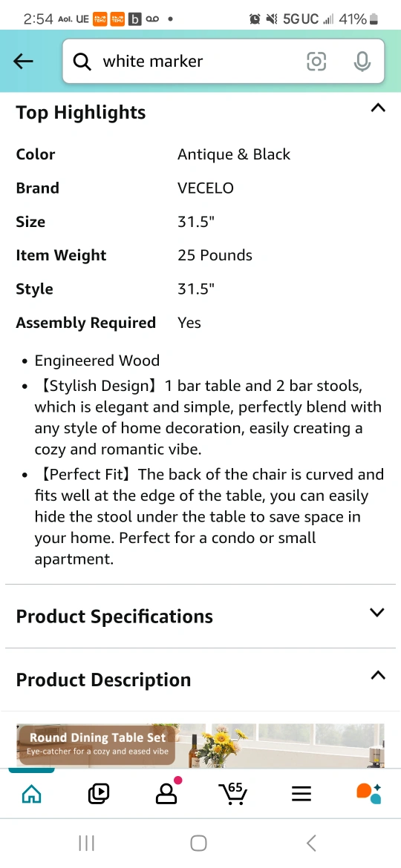Collapse the Product Description section
The width and height of the screenshot is (401, 868).
coord(377,675)
